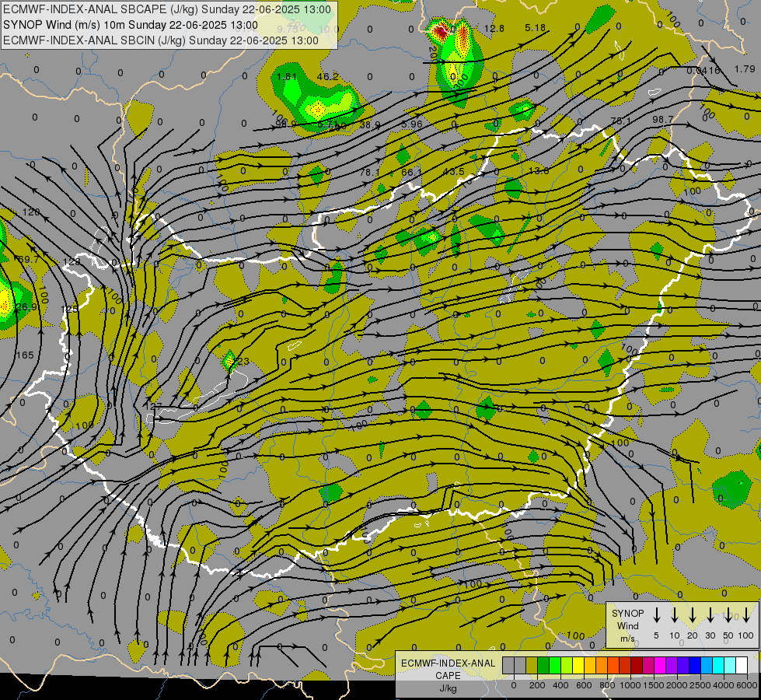Click the map value '1.81'

tap(287, 77)
